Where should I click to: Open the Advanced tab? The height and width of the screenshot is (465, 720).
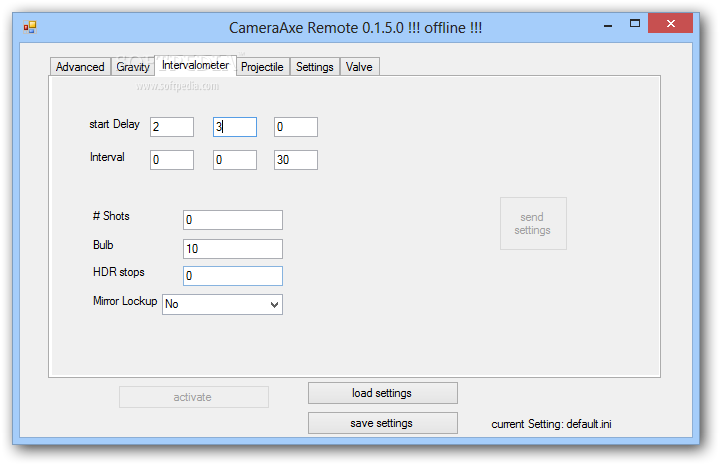[80, 67]
